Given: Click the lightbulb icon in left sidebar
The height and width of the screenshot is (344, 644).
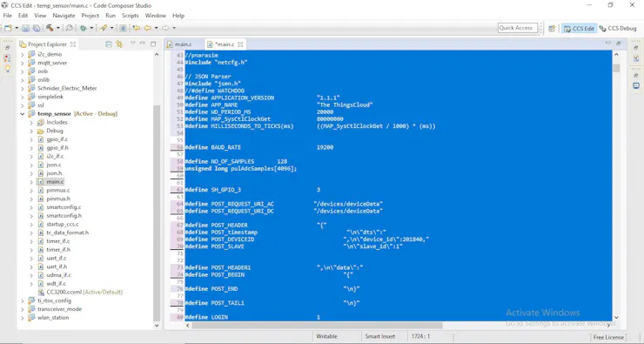Looking at the screenshot, I should click(7, 68).
